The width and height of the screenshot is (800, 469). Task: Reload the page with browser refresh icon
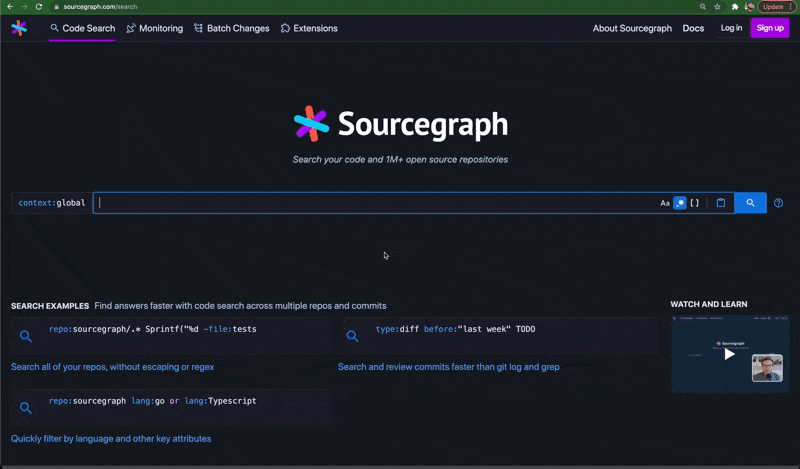point(39,7)
